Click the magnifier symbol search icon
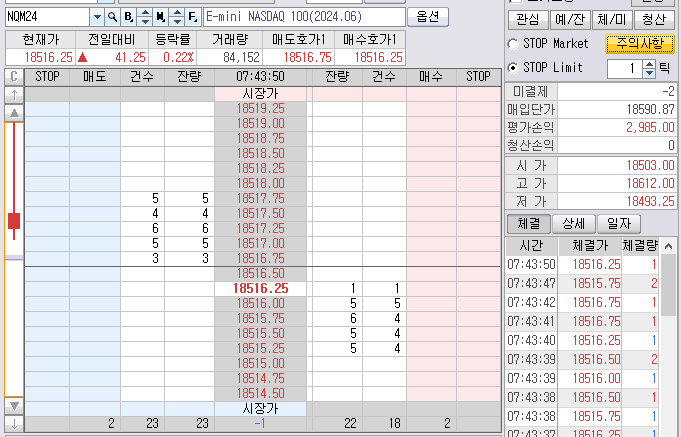The width and height of the screenshot is (681, 437). (112, 17)
